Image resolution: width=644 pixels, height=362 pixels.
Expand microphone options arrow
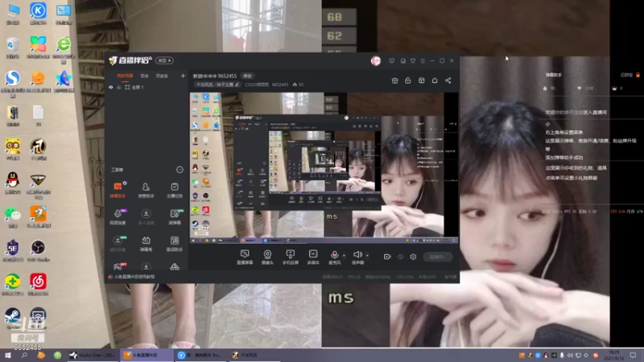(x=345, y=255)
